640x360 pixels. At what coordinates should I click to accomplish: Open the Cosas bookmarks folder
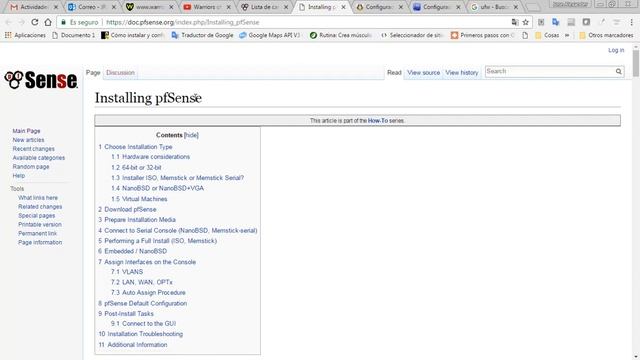pyautogui.click(x=547, y=35)
